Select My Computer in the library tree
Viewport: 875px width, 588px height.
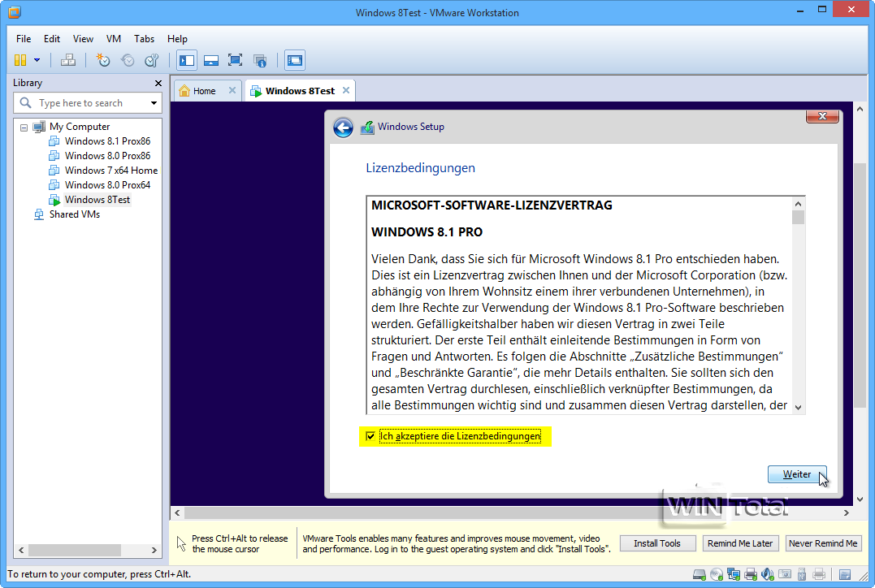click(80, 127)
